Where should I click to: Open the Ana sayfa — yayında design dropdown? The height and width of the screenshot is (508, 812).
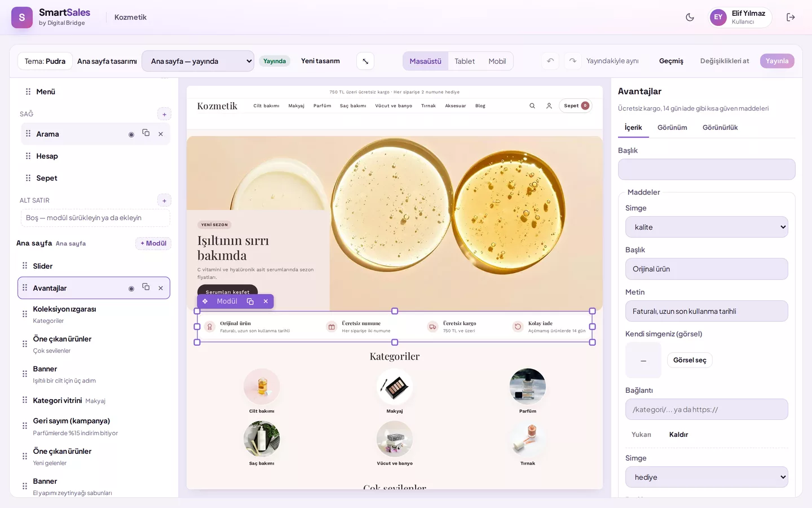coord(198,61)
